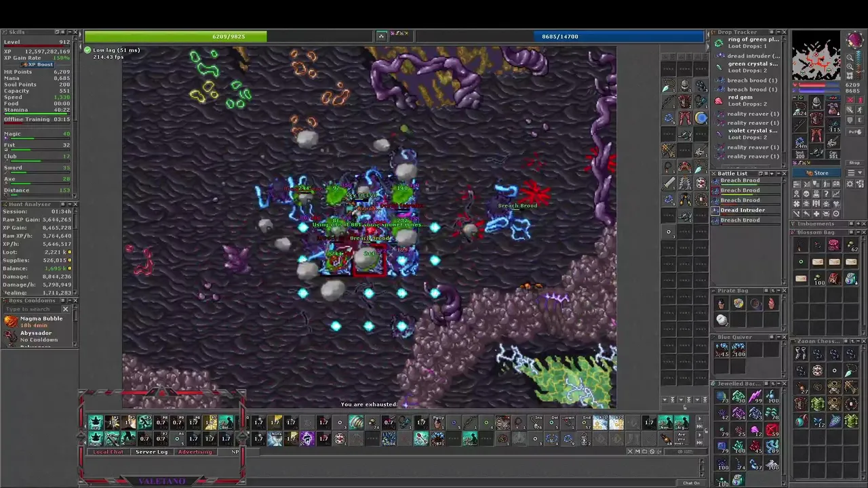This screenshot has width=868, height=488.
Task: Click the sword icon in vertical action bar
Action: [669, 183]
